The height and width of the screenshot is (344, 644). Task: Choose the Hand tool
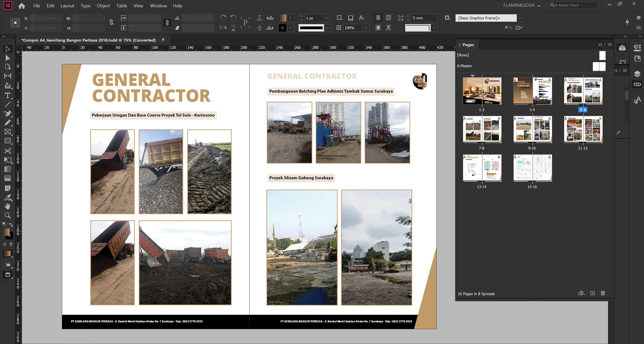[7, 206]
